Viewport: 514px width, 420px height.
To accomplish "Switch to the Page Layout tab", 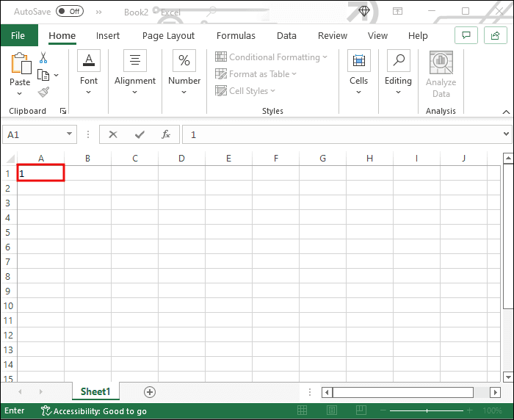I will point(168,36).
